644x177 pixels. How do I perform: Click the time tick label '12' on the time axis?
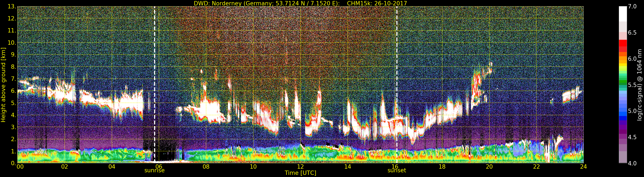point(300,167)
